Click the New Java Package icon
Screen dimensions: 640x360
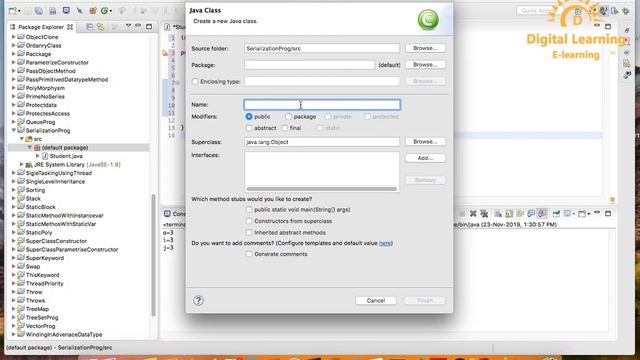coord(93,11)
